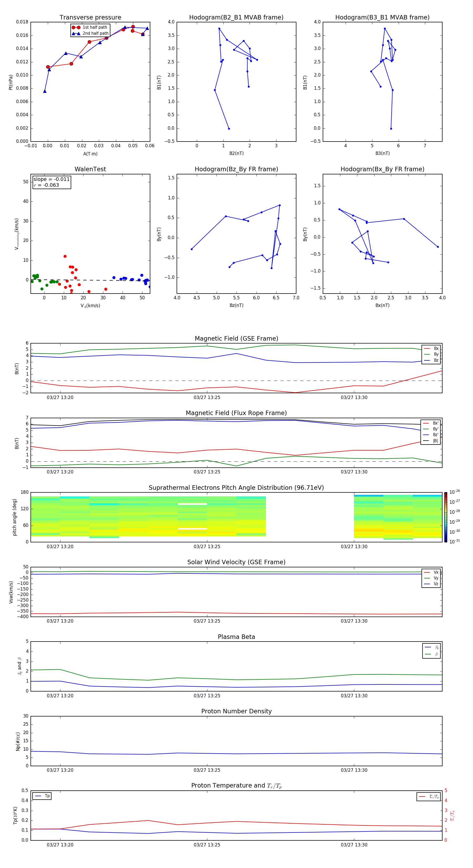The image size is (473, 868).
Task: Click the 'Tp' legend box
Action: point(42,796)
